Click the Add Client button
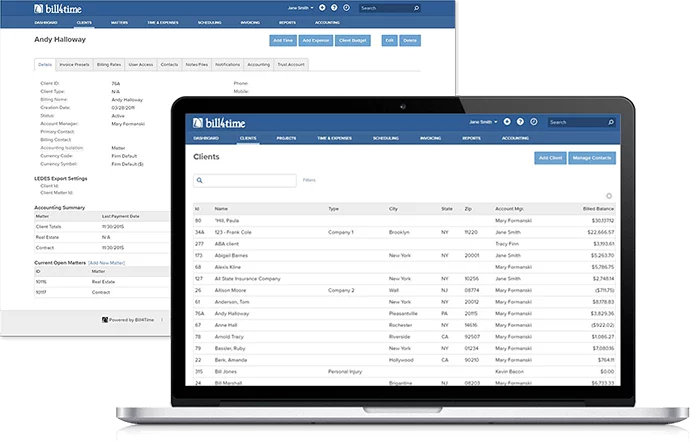Screen dimensions: 700x441 coord(550,158)
